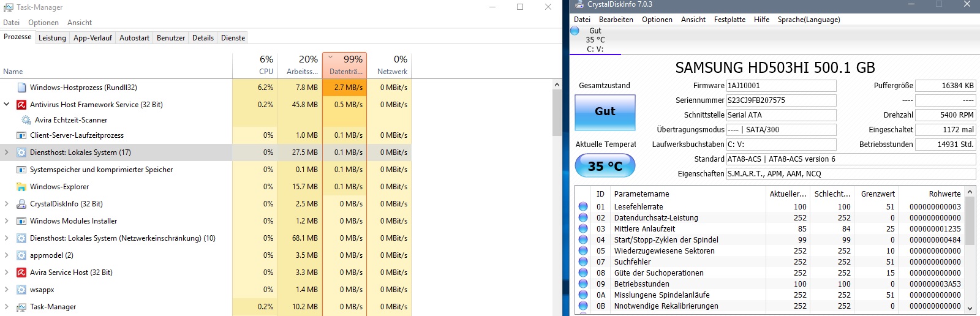This screenshot has width=980, height=316.
Task: Expand Avira Service Host (32 Bit) group
Action: coord(6,273)
